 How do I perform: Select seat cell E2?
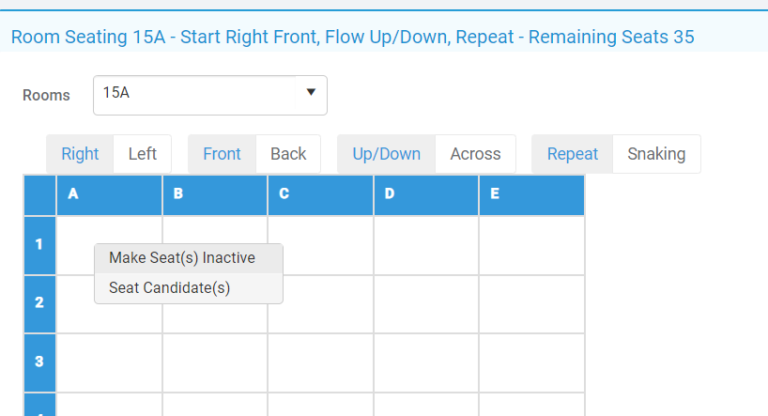531,304
